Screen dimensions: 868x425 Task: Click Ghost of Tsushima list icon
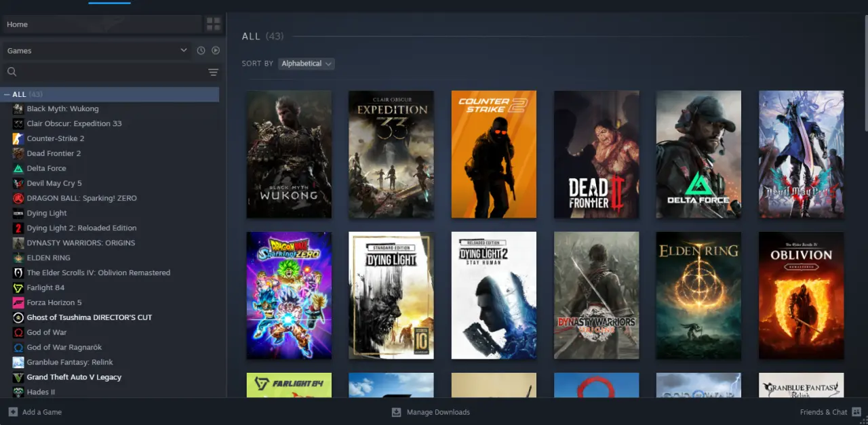pyautogui.click(x=18, y=317)
